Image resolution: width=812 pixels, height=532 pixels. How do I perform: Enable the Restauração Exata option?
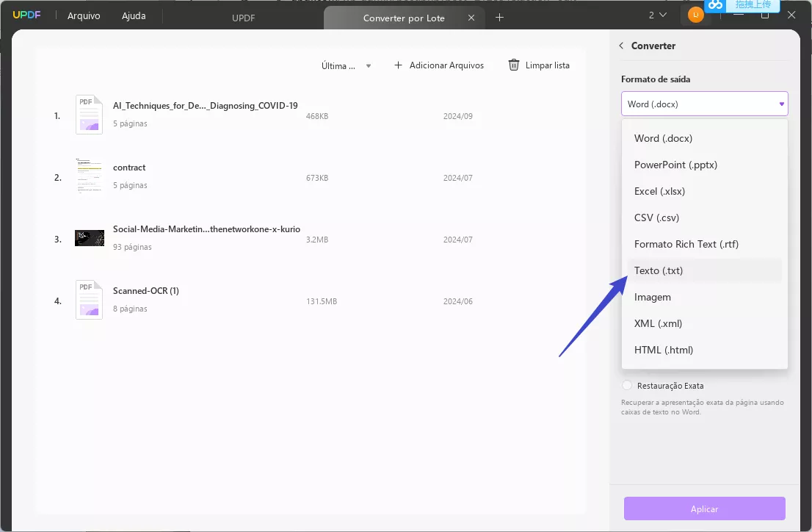pyautogui.click(x=627, y=385)
